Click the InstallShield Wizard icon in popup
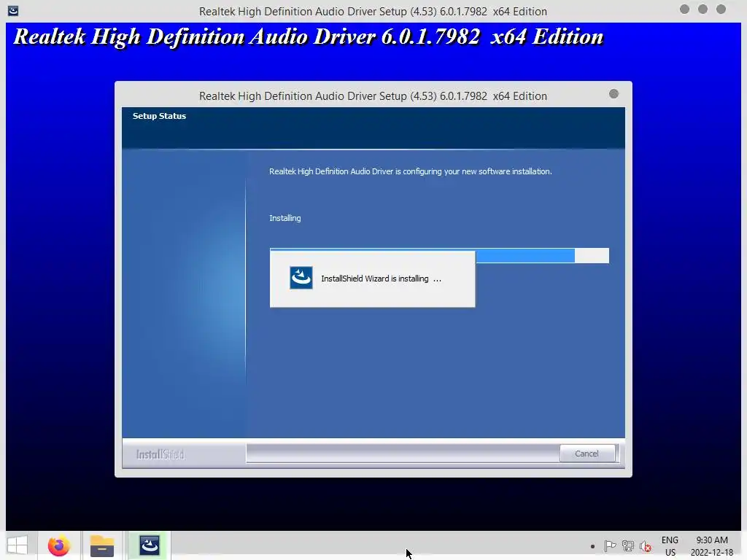 coord(301,278)
